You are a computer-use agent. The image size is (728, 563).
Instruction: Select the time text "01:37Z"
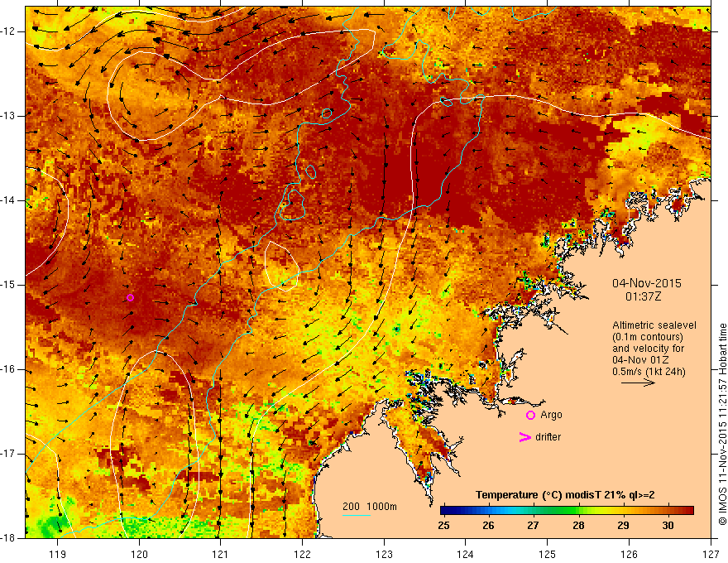pyautogui.click(x=643, y=296)
